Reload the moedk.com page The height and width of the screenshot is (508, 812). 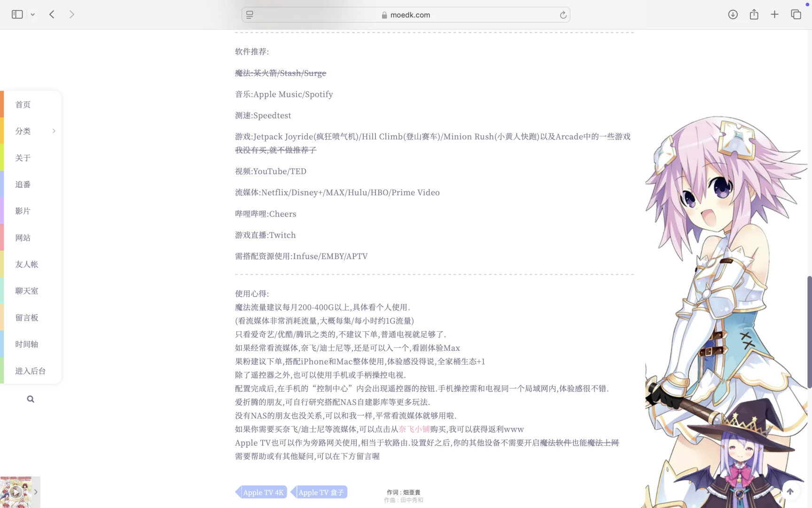point(562,15)
